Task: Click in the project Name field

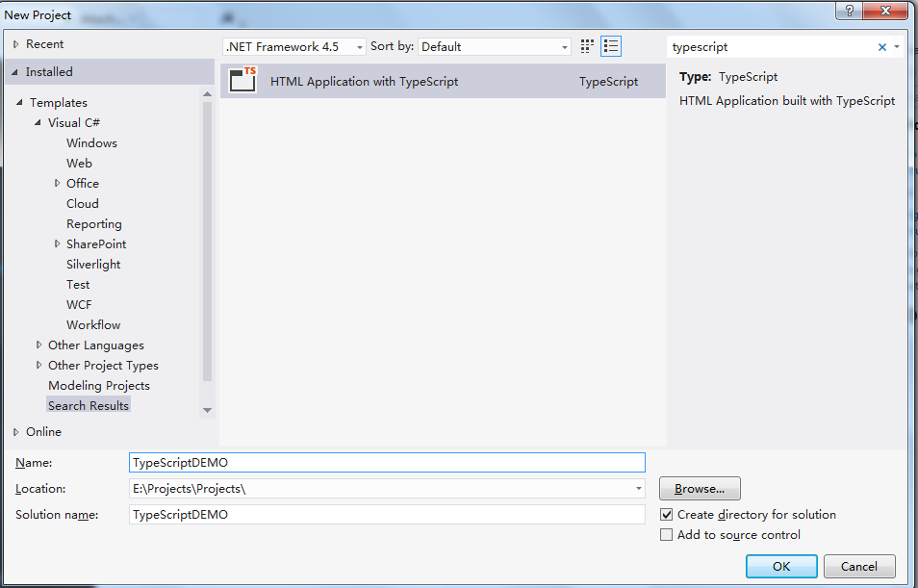Action: coord(387,462)
